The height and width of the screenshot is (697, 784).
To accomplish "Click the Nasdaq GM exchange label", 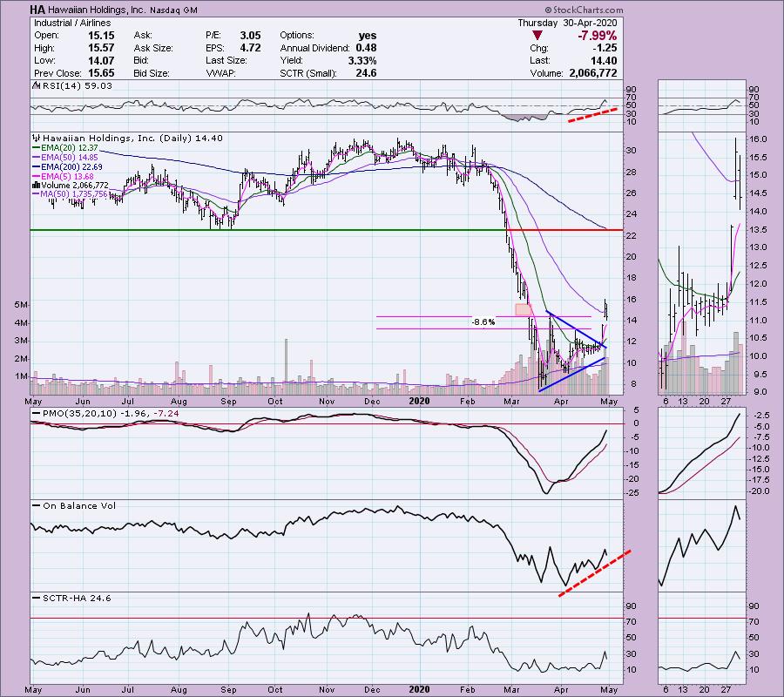I will click(173, 10).
